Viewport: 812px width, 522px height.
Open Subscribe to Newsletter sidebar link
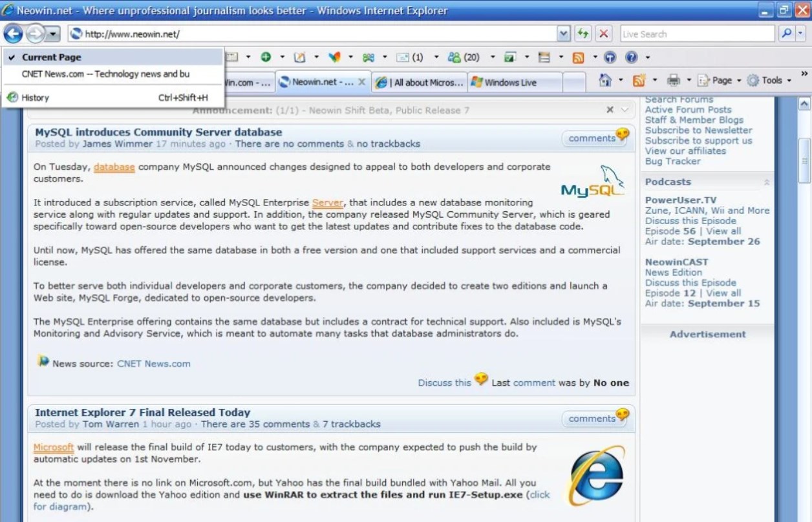699,130
